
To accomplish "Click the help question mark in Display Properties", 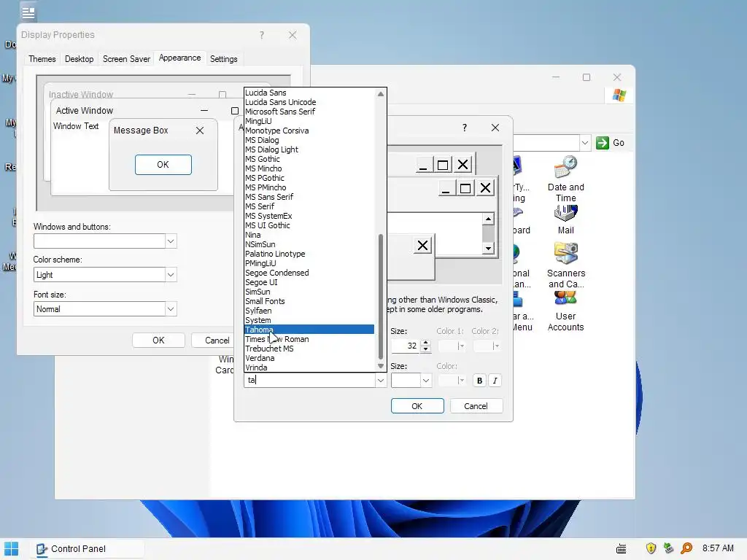I will 262,35.
